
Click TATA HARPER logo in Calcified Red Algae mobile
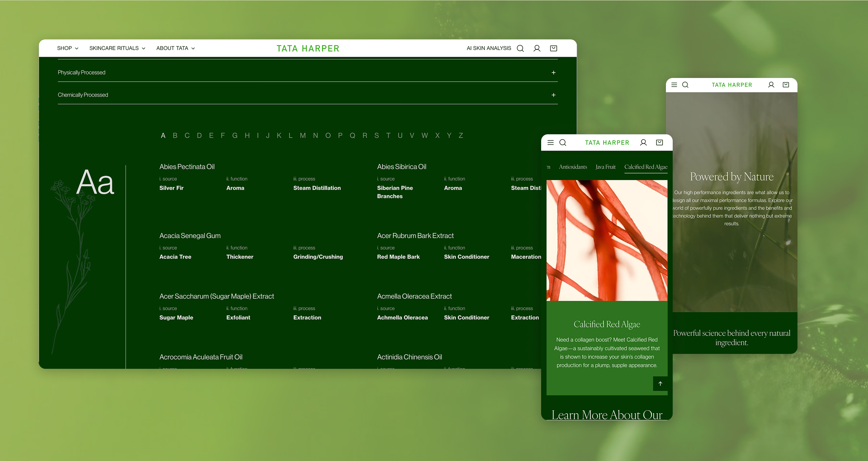click(x=607, y=142)
